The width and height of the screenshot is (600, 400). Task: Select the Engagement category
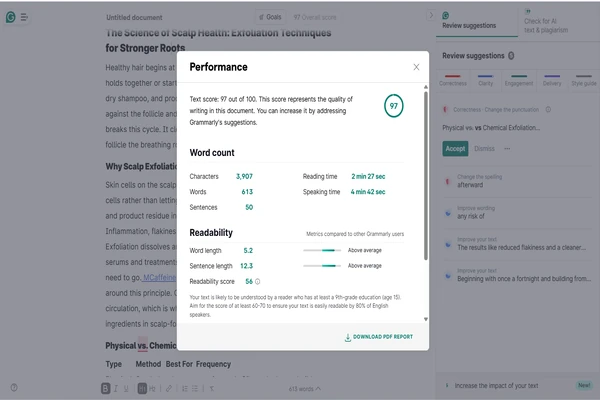[519, 81]
